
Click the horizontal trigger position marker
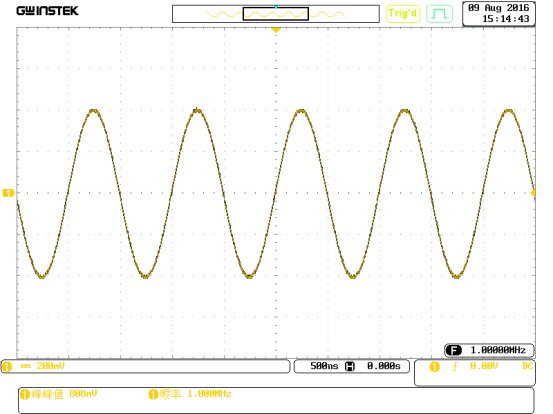click(276, 30)
